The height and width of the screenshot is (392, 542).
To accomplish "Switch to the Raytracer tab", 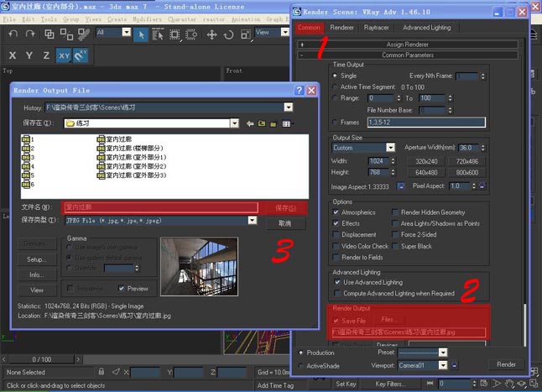I will [376, 28].
